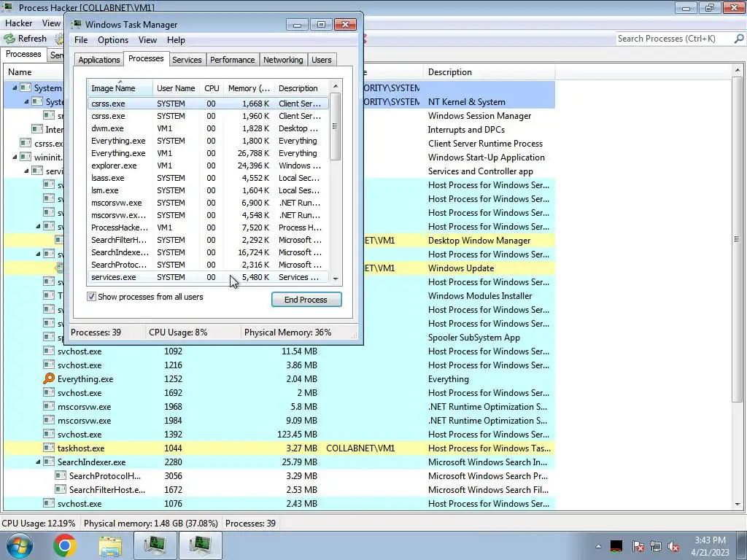Click the SearchProtocolH... process icon
This screenshot has width=747, height=560.
(x=61, y=475)
